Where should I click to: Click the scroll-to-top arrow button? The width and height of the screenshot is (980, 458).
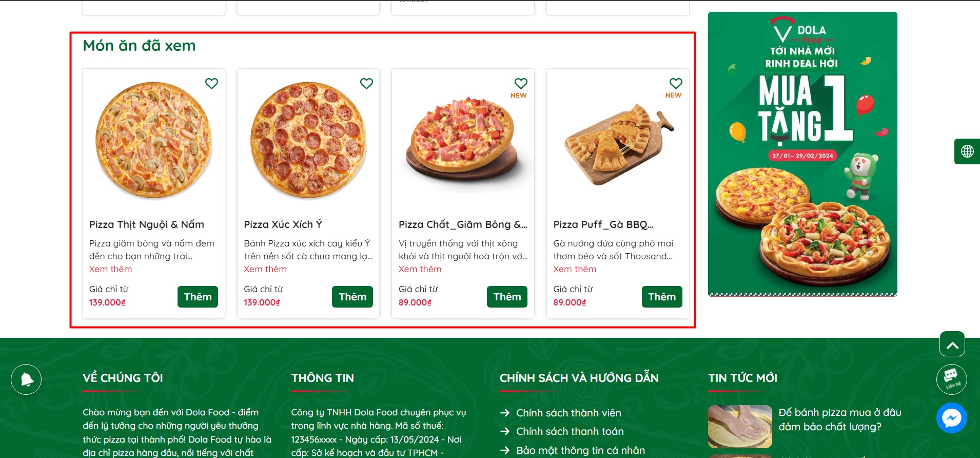coord(952,344)
